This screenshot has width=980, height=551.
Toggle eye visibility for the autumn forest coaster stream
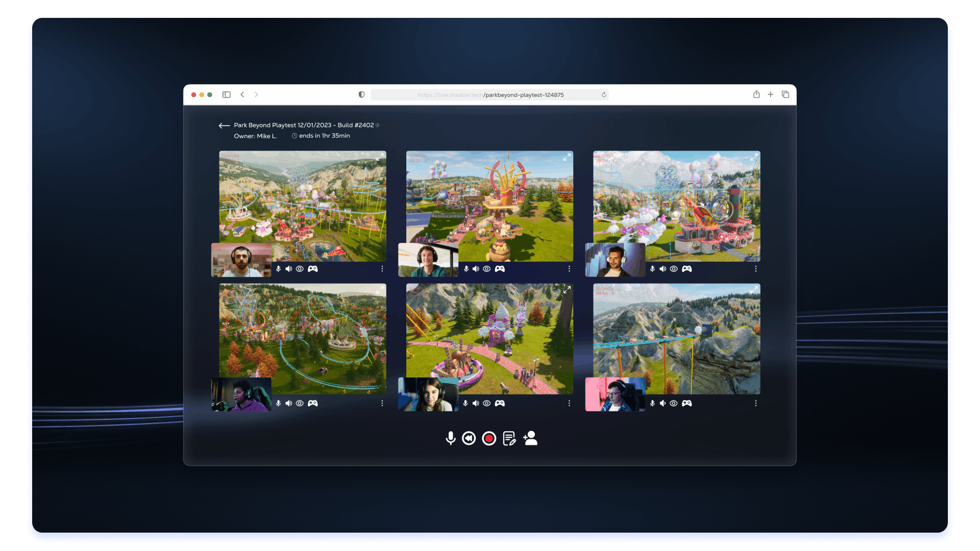300,403
